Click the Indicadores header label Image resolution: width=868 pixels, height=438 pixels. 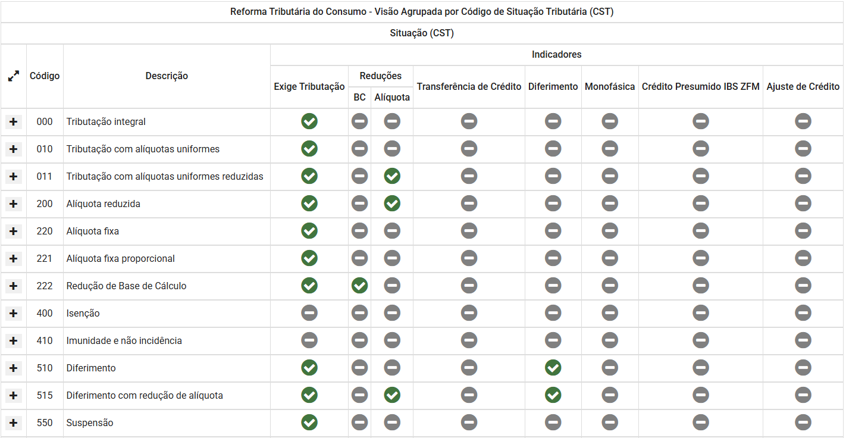[556, 54]
